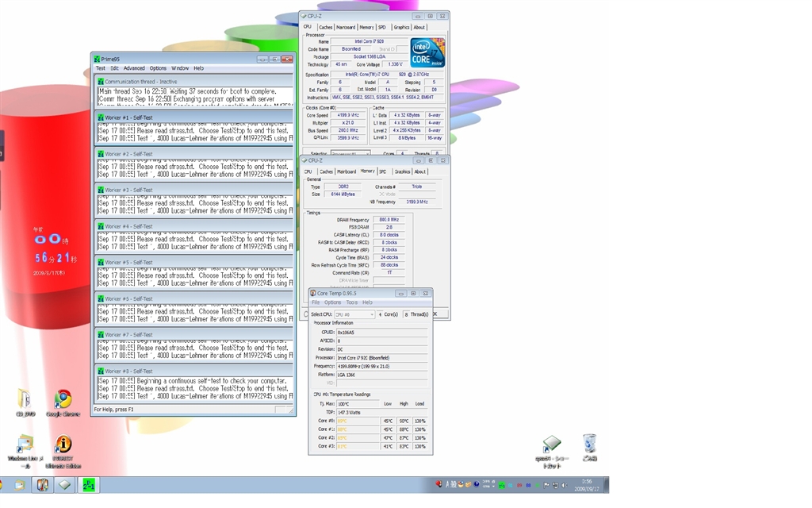Viewport: 812px width, 508px height.
Task: Open the Help menu in Prime95
Action: pyautogui.click(x=199, y=68)
